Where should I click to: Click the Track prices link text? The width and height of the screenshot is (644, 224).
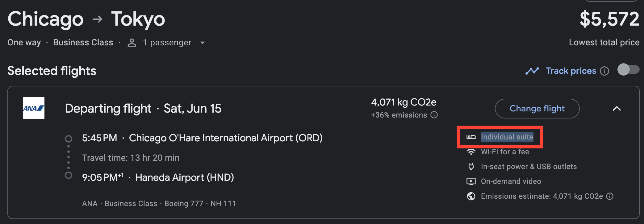point(571,71)
